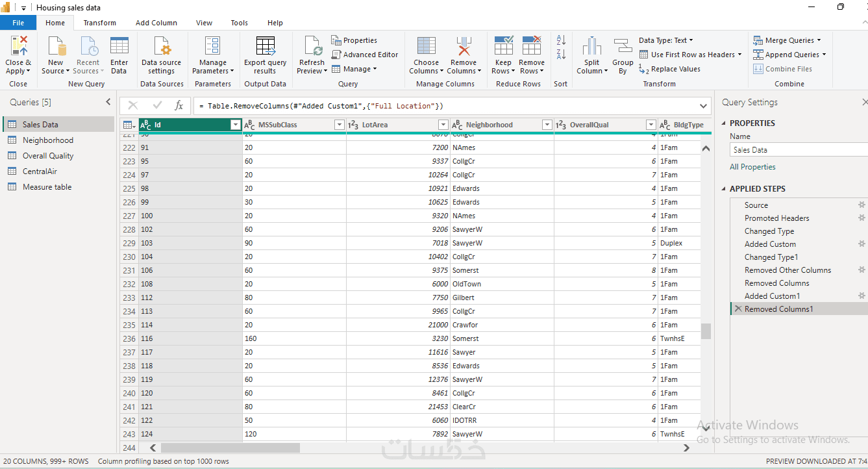The image size is (868, 469).
Task: Open the Data Type: Text dropdown
Action: (666, 40)
